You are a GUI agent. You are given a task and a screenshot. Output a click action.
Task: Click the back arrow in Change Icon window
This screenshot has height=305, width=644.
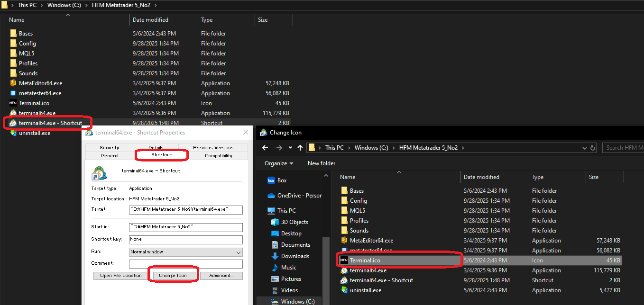point(265,147)
